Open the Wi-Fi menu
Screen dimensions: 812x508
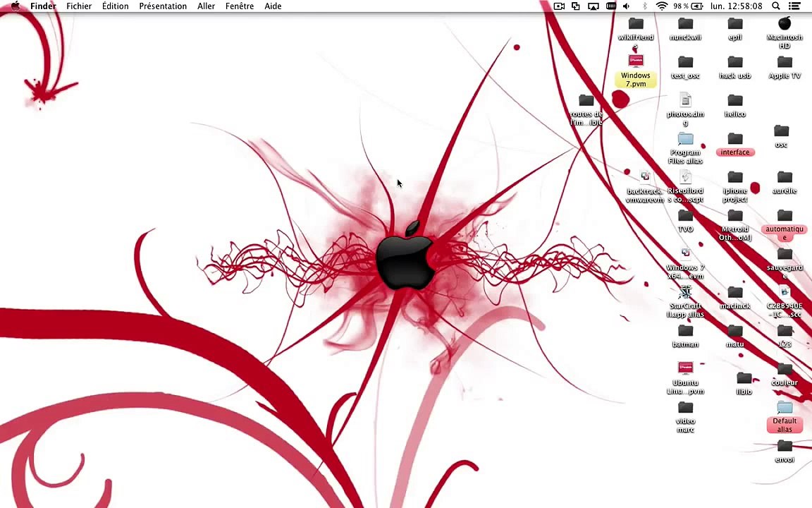(x=661, y=6)
